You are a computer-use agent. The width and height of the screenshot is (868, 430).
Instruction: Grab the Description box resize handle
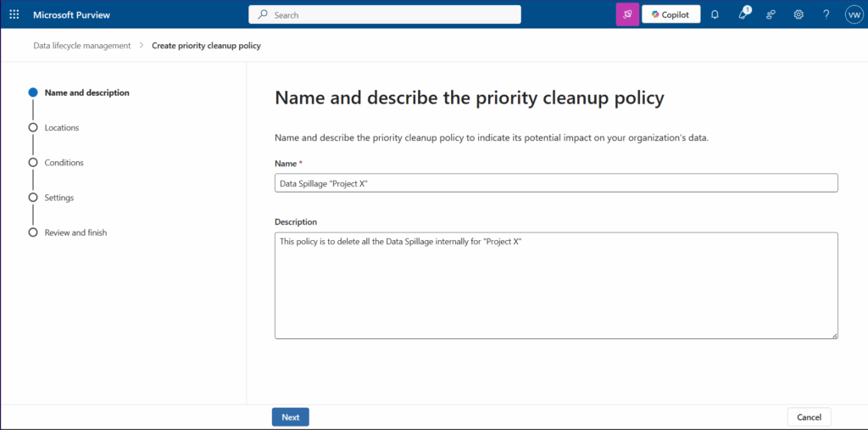[834, 335]
